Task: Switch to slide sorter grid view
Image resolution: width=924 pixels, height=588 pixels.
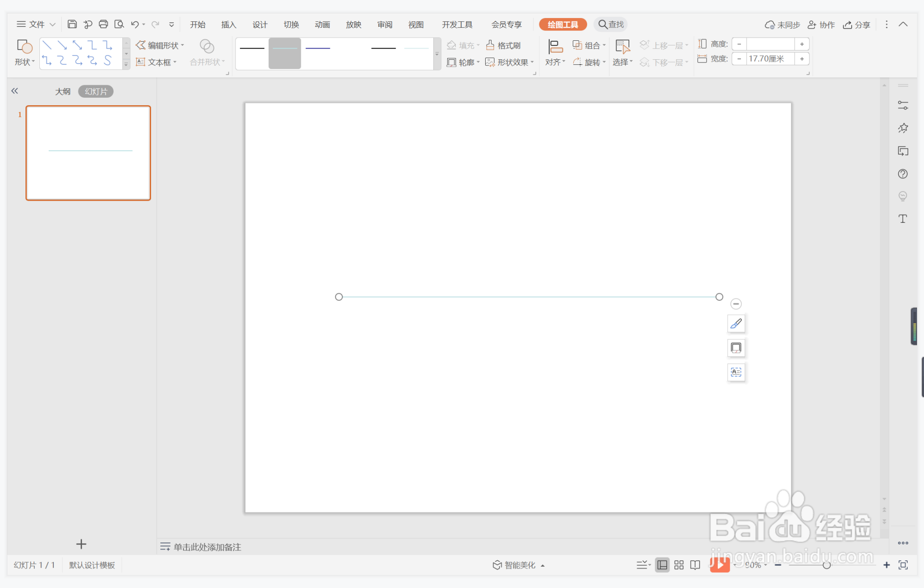Action: 679,565
